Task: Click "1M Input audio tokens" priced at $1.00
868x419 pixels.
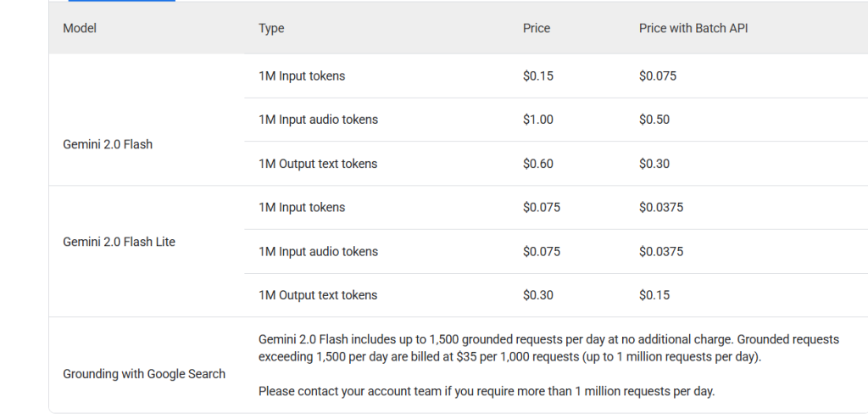Action: point(319,120)
